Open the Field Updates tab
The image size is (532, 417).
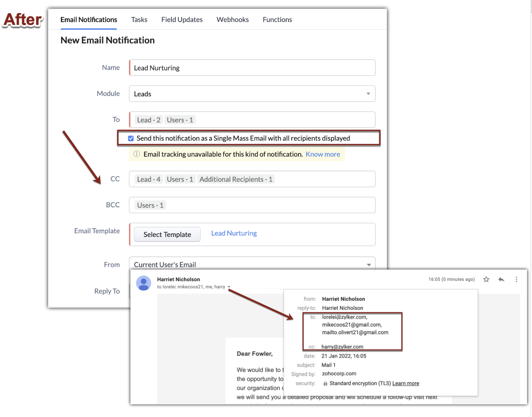(182, 20)
